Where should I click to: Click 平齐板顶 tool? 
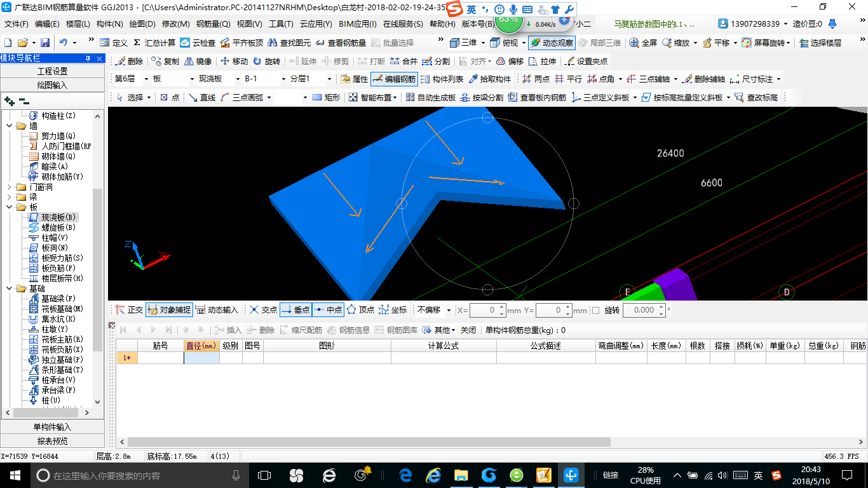tap(241, 43)
